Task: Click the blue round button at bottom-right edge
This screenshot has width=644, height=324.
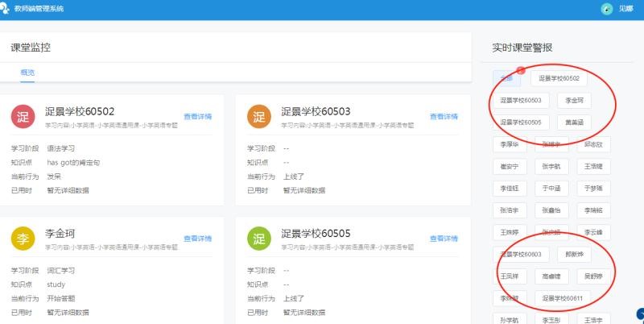Action: (640, 314)
